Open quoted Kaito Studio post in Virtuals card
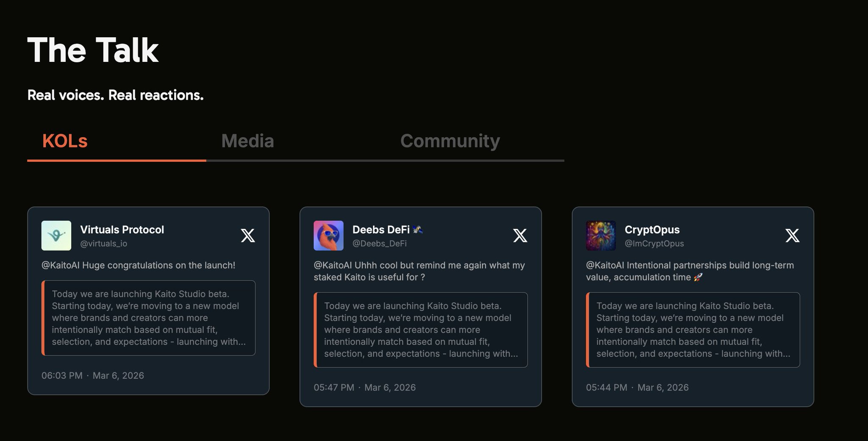Image resolution: width=868 pixels, height=441 pixels. click(x=148, y=318)
